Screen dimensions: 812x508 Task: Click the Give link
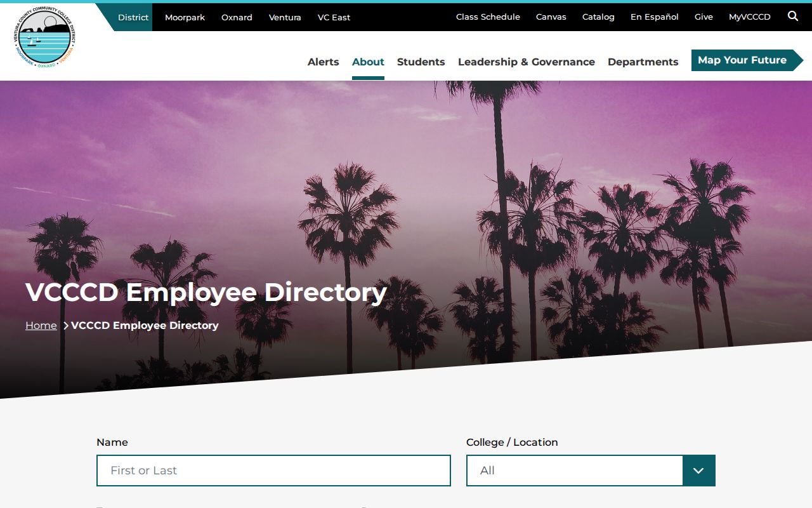coord(704,17)
